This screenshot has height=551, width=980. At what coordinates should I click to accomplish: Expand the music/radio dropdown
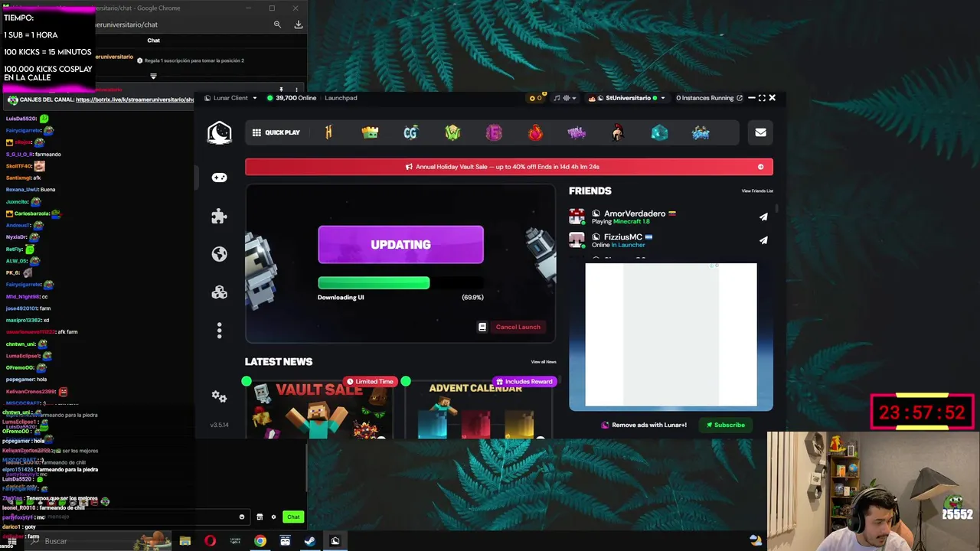565,98
